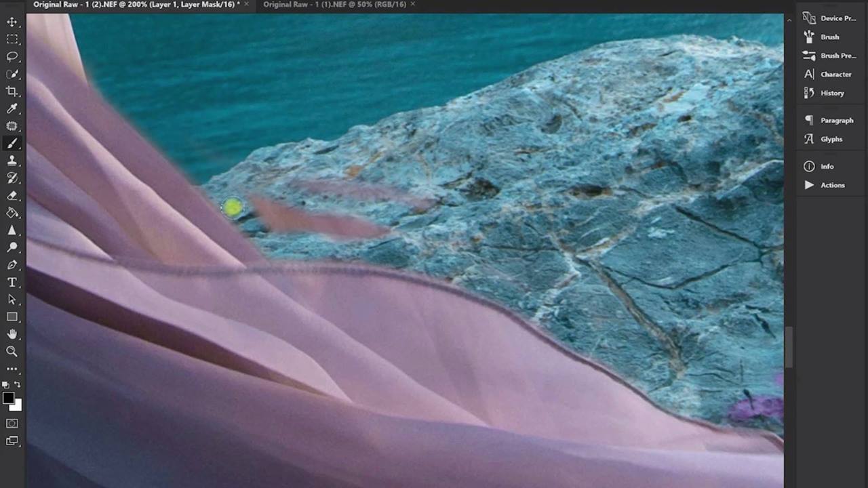Select the Hand tool

click(12, 334)
